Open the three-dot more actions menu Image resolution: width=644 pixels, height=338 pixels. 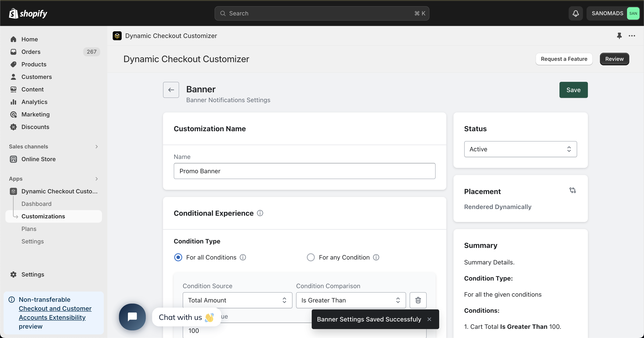point(632,36)
